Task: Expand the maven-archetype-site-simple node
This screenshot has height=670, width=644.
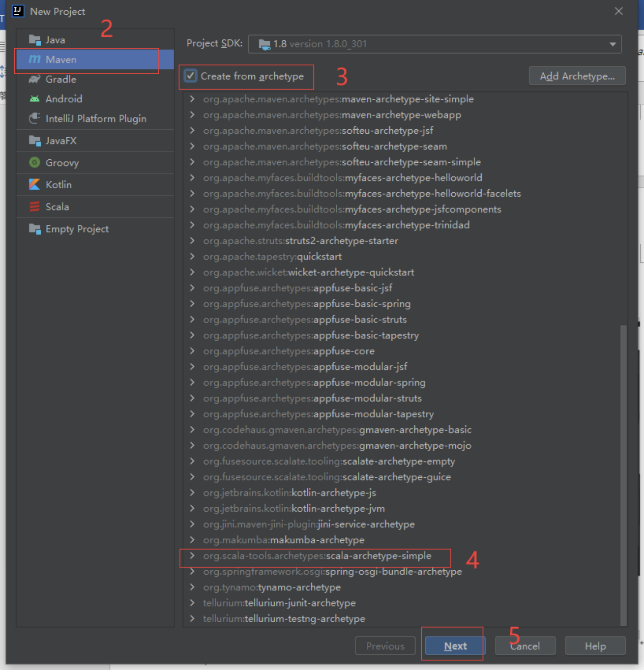Action: [192, 99]
